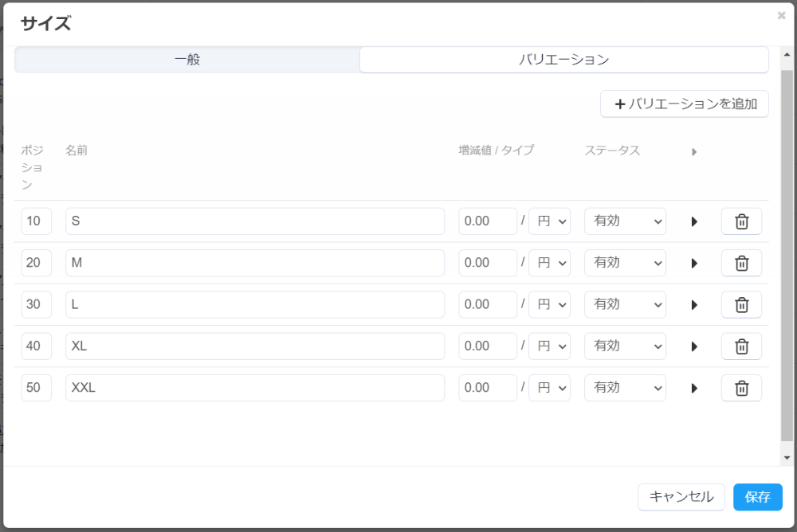Switch to the 一般 tab
This screenshot has width=797, height=532.
(x=187, y=60)
